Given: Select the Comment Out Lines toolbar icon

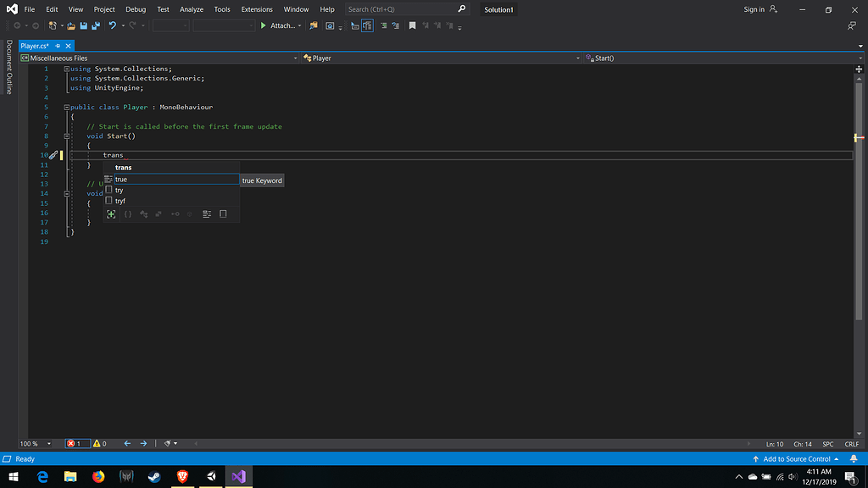Looking at the screenshot, I should pos(383,25).
